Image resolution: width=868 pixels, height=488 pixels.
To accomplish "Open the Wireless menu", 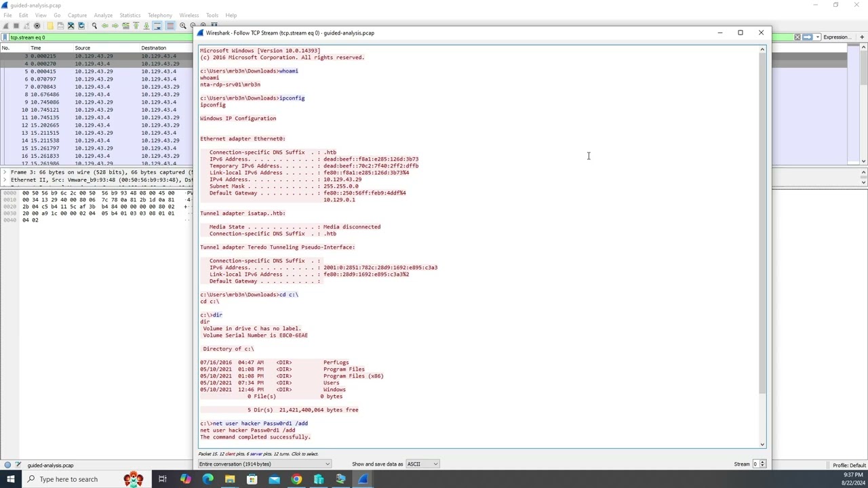I will click(x=189, y=15).
